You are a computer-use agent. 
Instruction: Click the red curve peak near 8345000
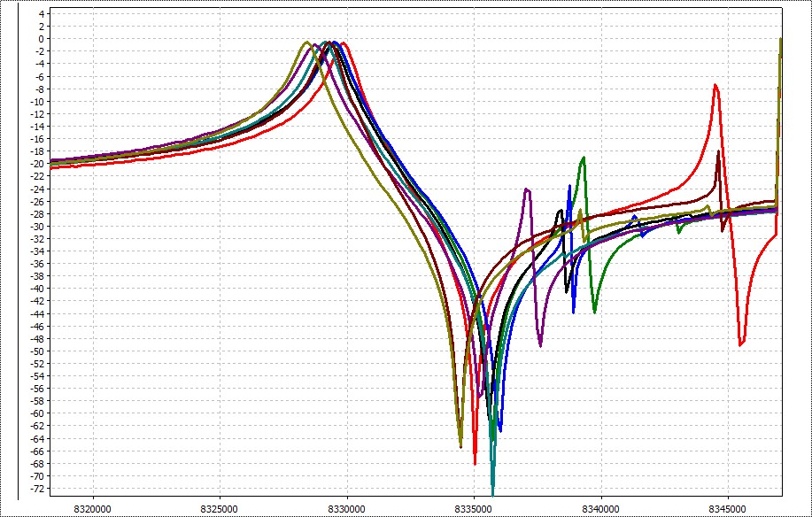[x=715, y=86]
